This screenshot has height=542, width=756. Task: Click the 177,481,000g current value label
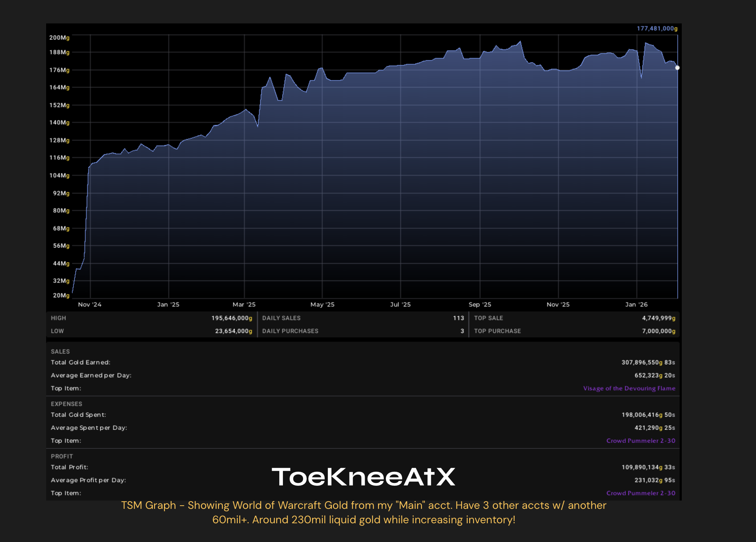click(657, 28)
